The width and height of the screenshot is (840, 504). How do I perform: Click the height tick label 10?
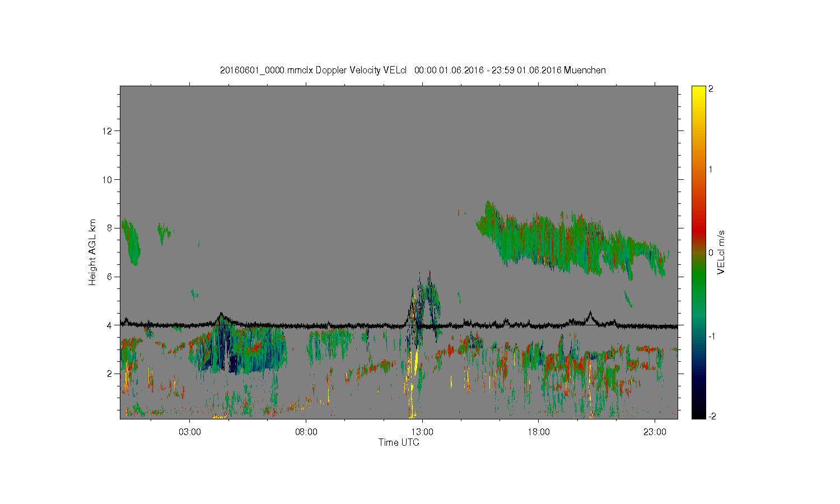click(108, 179)
